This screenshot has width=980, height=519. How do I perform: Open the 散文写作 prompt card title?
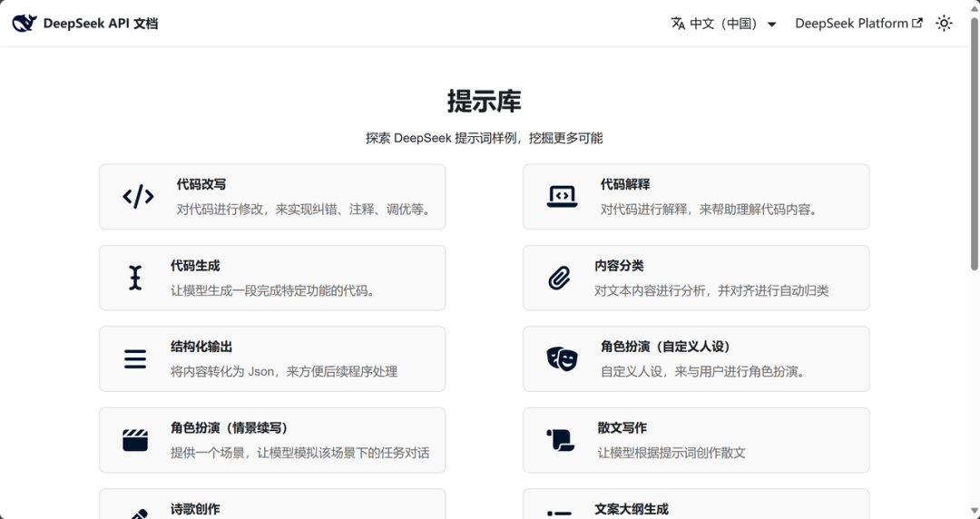[622, 428]
